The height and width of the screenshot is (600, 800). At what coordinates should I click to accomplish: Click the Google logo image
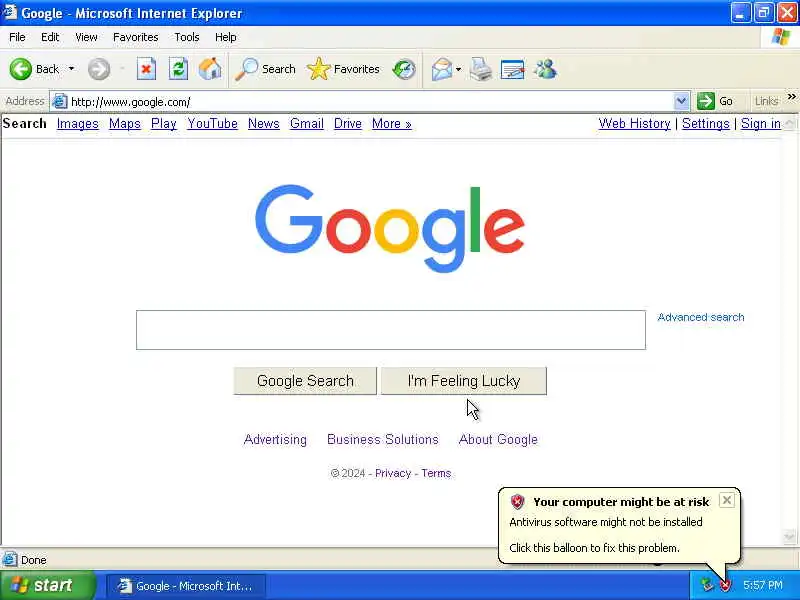point(390,228)
